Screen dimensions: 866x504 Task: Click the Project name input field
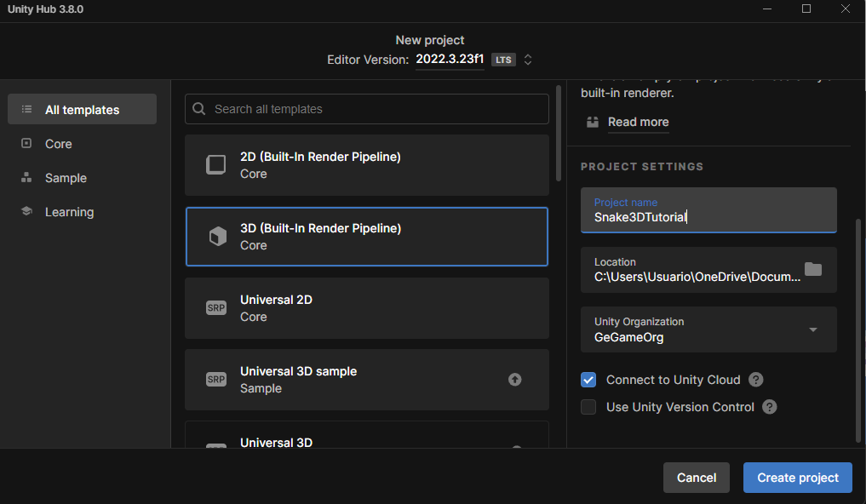click(708, 209)
